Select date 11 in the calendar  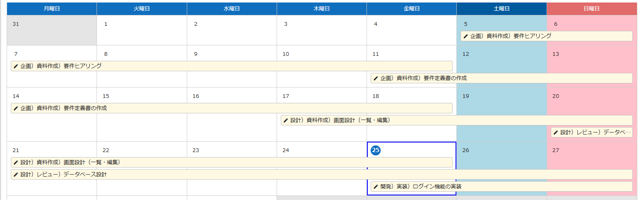click(376, 54)
